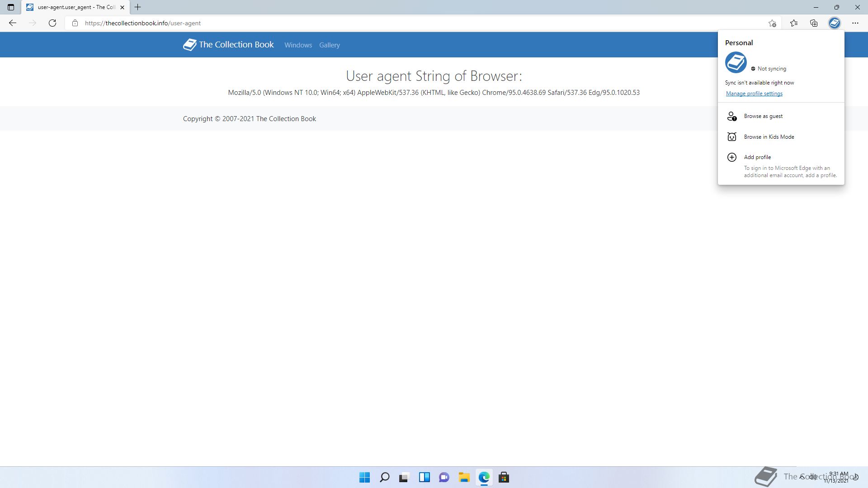Add this page to favorites

[x=772, y=23]
